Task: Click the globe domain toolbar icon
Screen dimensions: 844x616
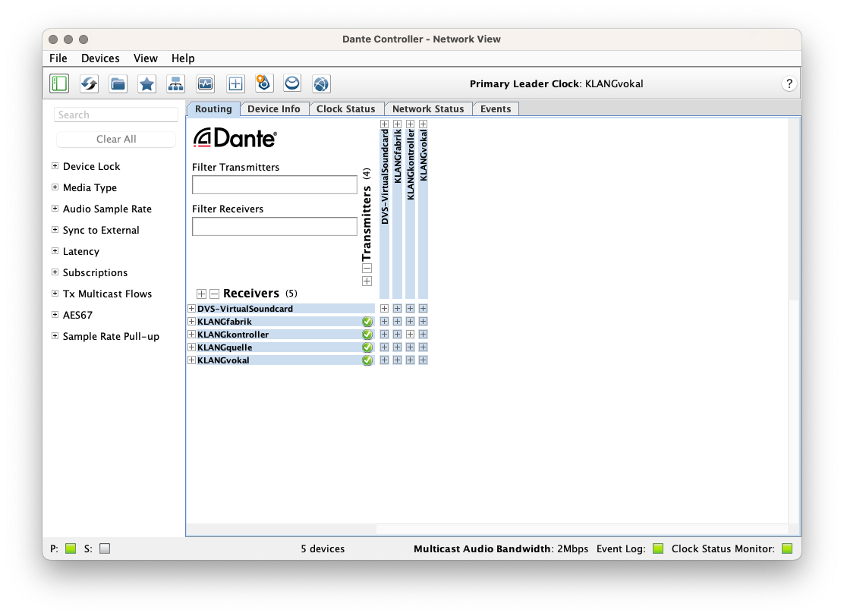Action: click(321, 83)
